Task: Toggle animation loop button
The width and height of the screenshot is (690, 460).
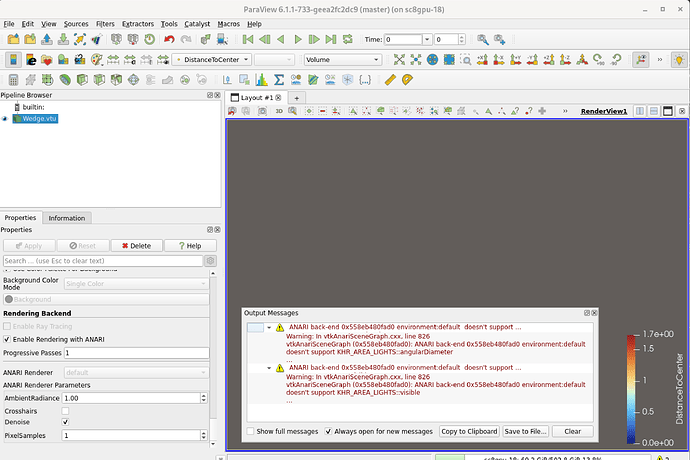Action: pos(348,39)
